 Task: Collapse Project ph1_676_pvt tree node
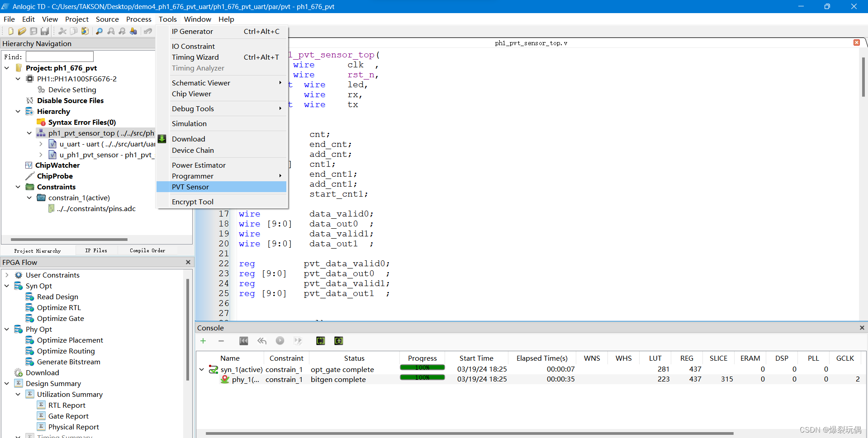pyautogui.click(x=7, y=68)
